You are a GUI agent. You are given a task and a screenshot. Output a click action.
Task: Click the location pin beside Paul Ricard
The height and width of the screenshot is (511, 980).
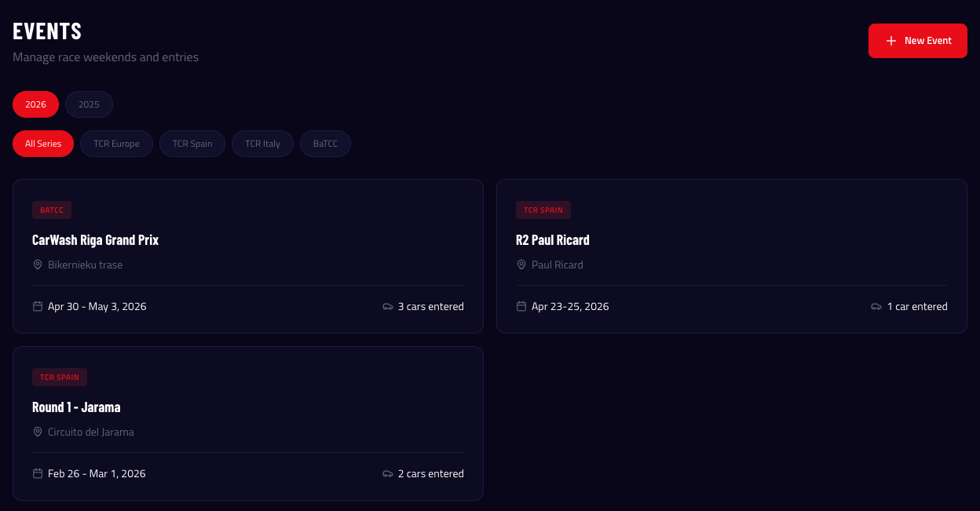click(x=521, y=265)
